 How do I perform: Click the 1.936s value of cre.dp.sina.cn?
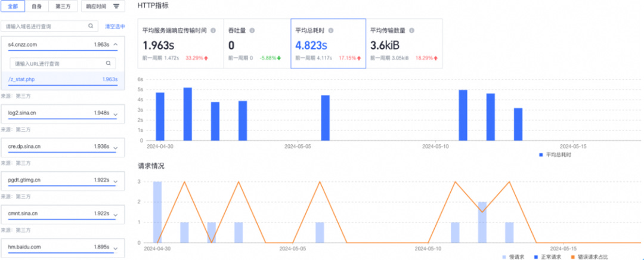tap(101, 147)
